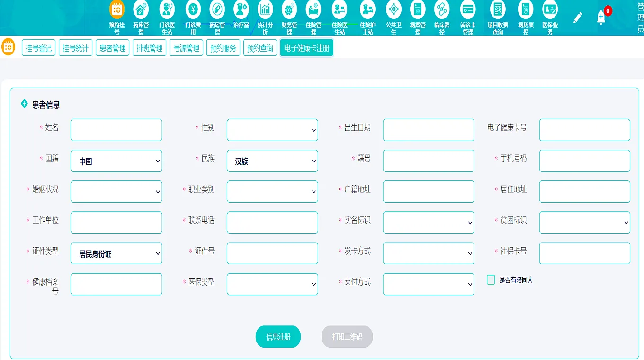Viewport: 644px width, 360px height.
Task: Open the 婚姻状况 dropdown
Action: 116,192
